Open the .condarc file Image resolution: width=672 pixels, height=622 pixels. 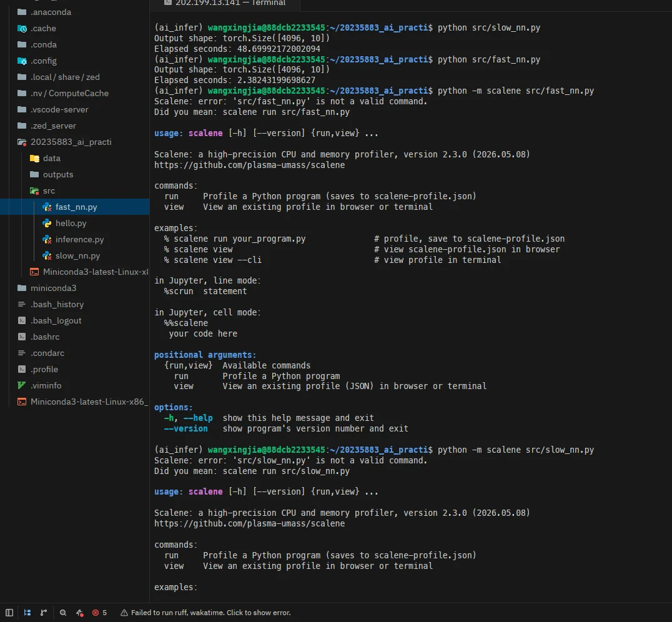click(x=74, y=353)
